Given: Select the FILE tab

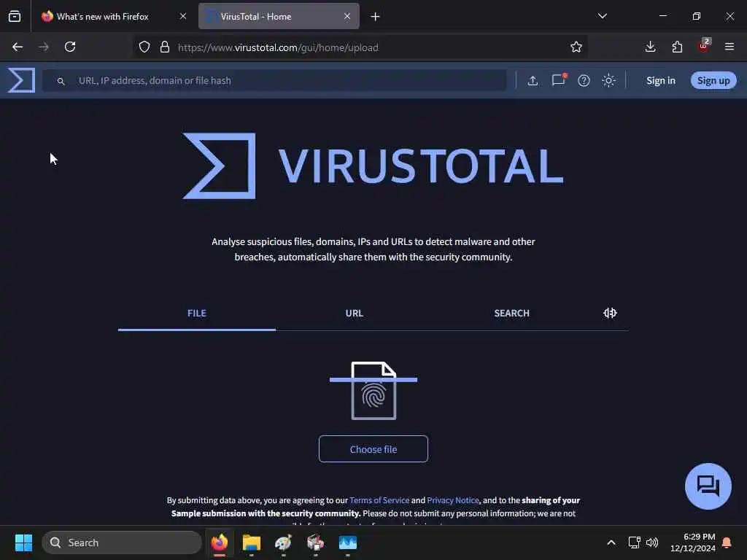Looking at the screenshot, I should coord(197,314).
